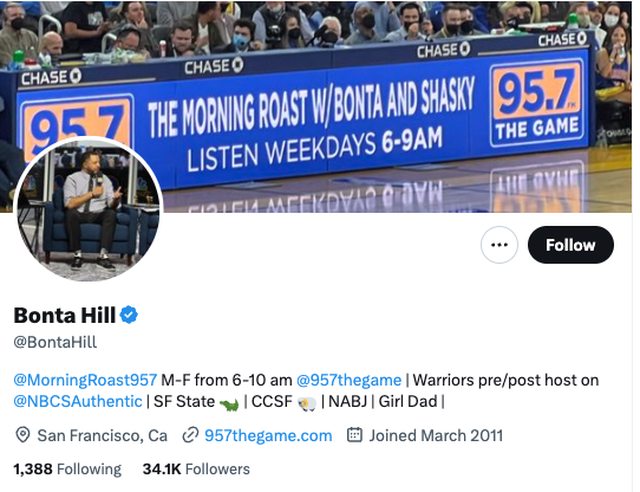Open the three-dot more options menu
640x492 pixels.
(x=499, y=245)
